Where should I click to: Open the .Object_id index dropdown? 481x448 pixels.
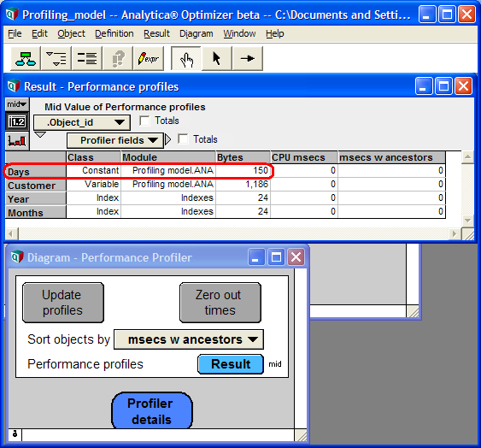click(82, 122)
